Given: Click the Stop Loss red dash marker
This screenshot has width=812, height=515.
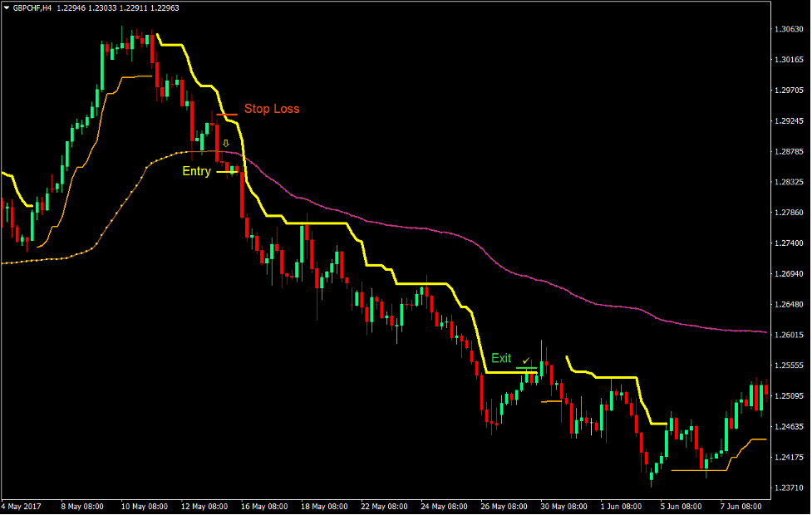Looking at the screenshot, I should (226, 115).
